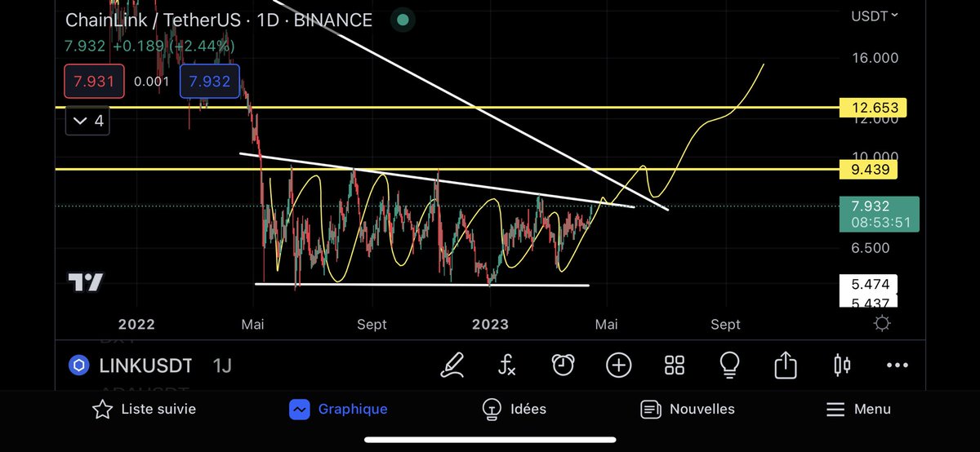Toggle the green market status dot
The width and height of the screenshot is (980, 452).
tap(401, 19)
